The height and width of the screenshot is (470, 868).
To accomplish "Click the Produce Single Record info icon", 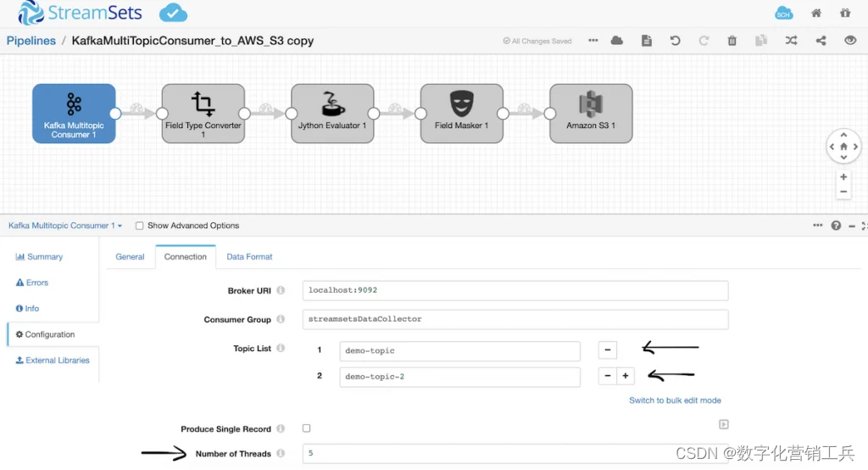I will pyautogui.click(x=281, y=428).
